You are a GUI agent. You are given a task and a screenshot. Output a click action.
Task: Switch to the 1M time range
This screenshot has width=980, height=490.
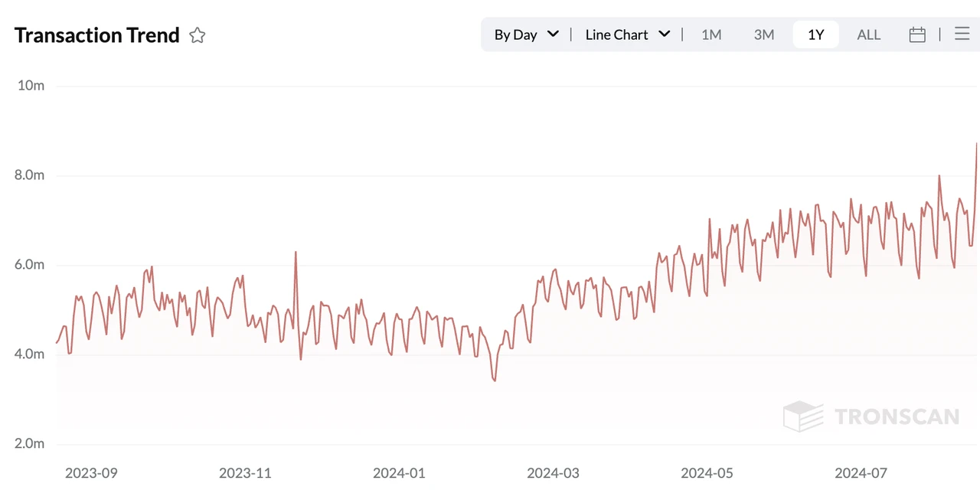click(x=711, y=34)
